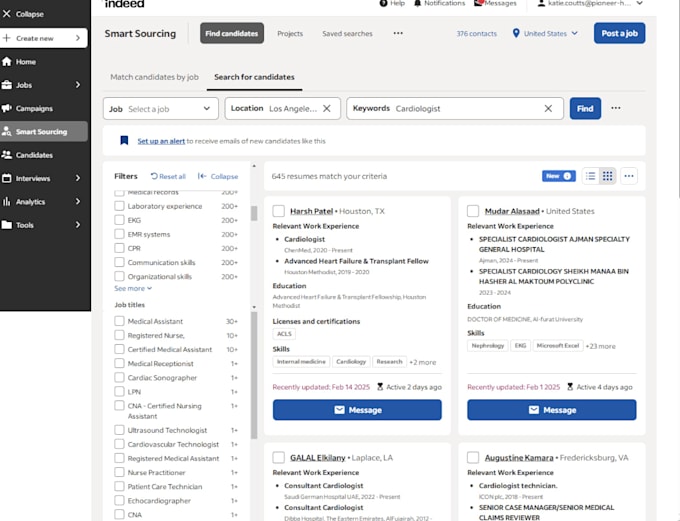Click the filters panel scrollbar

point(254,213)
